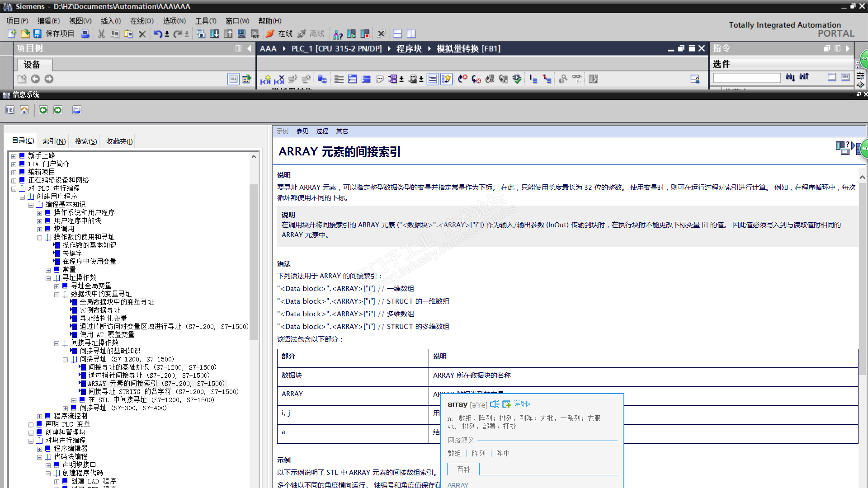Open the 选项(N) menu

pos(174,21)
